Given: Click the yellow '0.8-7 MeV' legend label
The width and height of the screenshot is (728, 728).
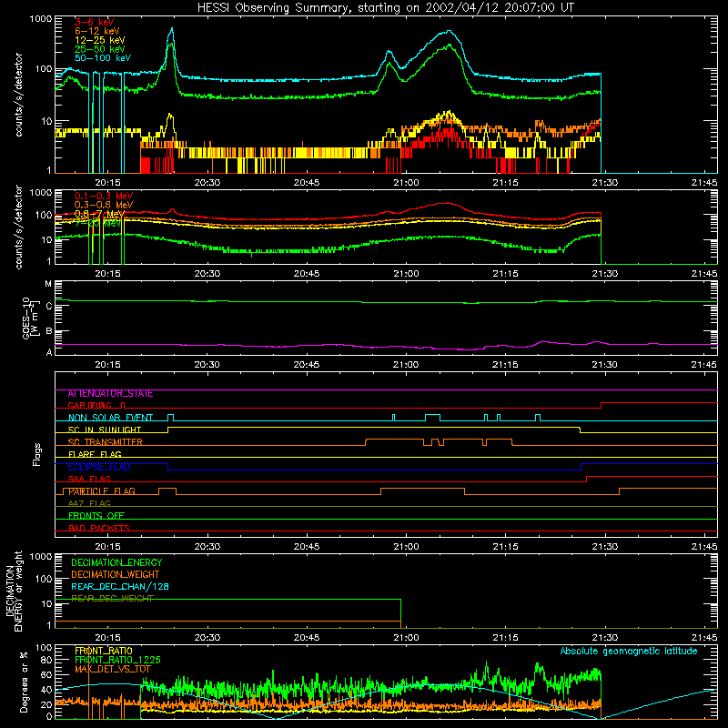Looking at the screenshot, I should (x=100, y=214).
